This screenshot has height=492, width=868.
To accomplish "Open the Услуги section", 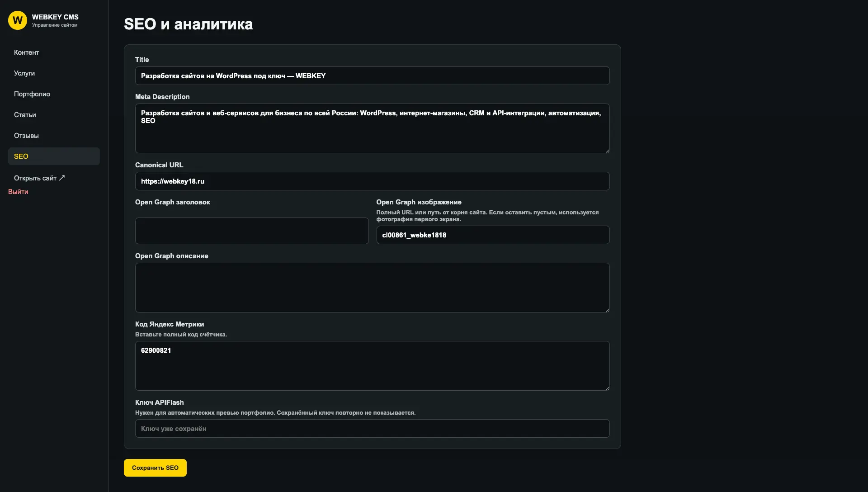I will point(54,73).
